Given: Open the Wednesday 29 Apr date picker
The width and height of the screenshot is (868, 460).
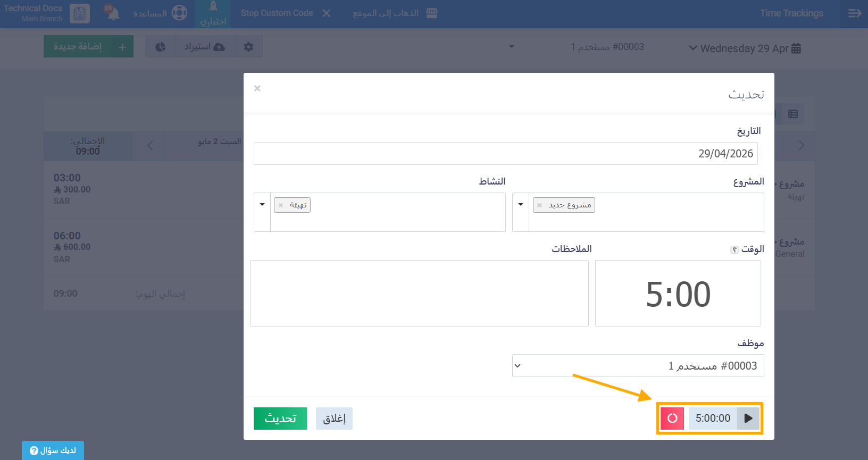Looking at the screenshot, I should [x=745, y=48].
